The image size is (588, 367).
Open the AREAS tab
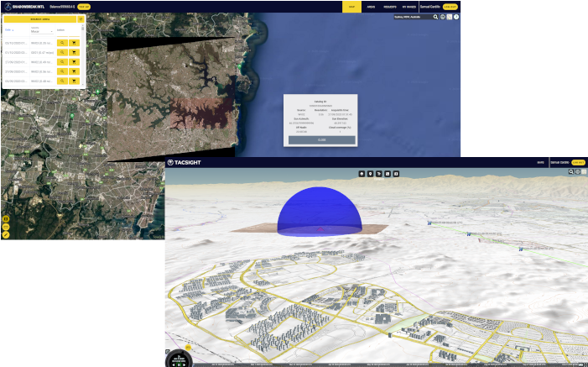[x=371, y=7]
